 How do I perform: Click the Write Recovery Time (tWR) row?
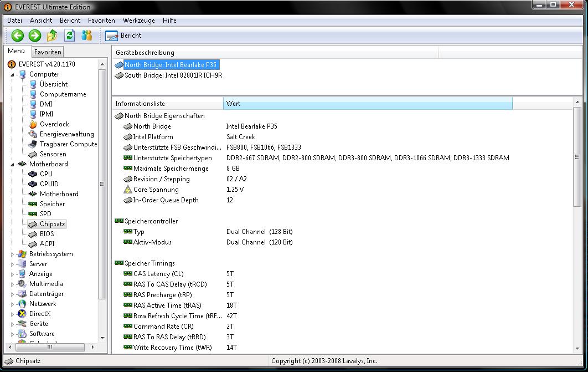click(343, 348)
